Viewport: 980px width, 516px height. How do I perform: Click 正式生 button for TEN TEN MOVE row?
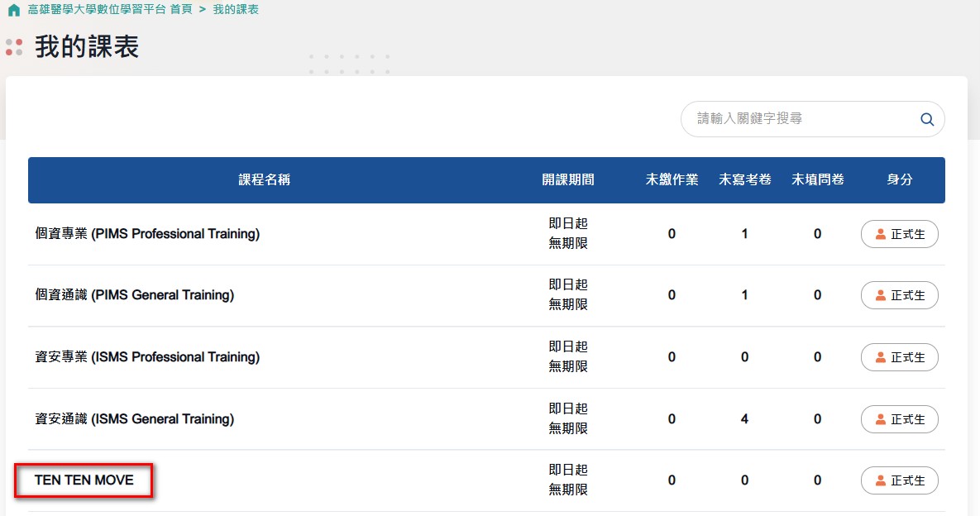pyautogui.click(x=900, y=480)
